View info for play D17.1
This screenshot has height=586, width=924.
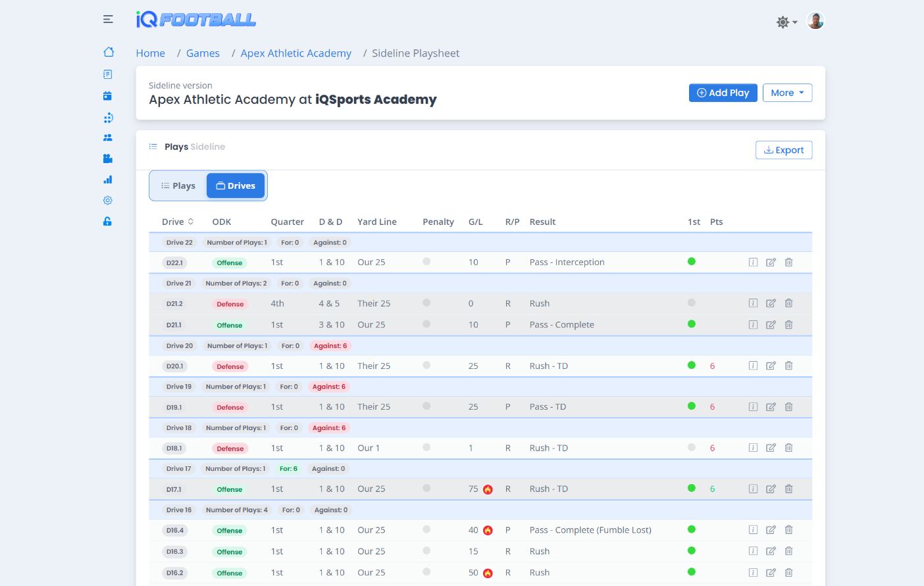753,489
